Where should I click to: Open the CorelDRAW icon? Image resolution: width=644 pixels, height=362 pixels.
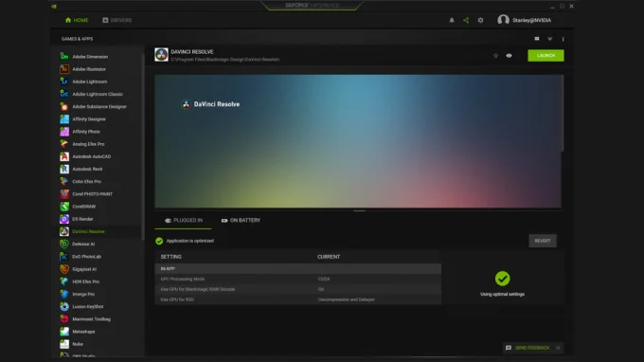pyautogui.click(x=64, y=207)
